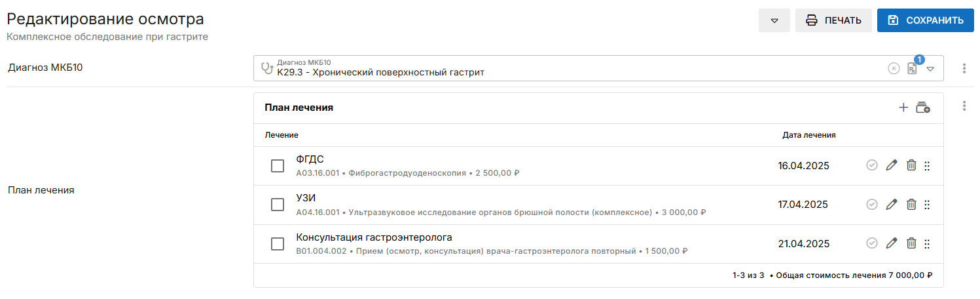
Task: Click the add treatment plus icon
Action: pos(903,108)
